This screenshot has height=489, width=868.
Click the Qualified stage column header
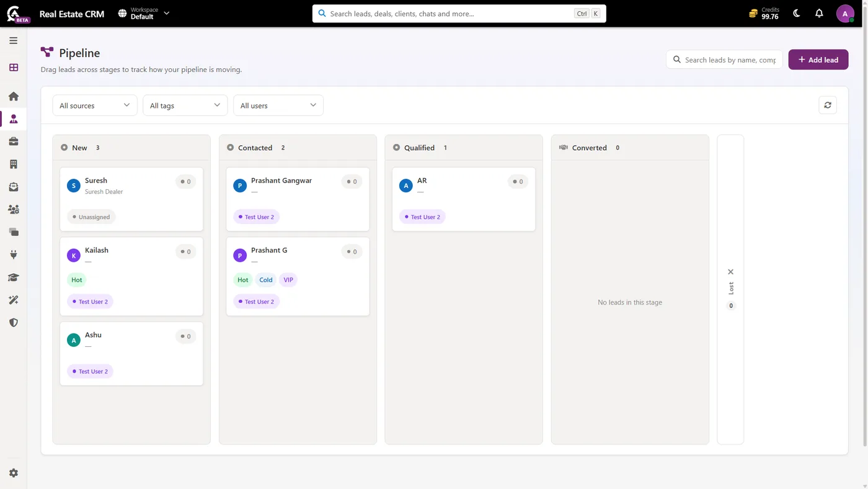(464, 148)
